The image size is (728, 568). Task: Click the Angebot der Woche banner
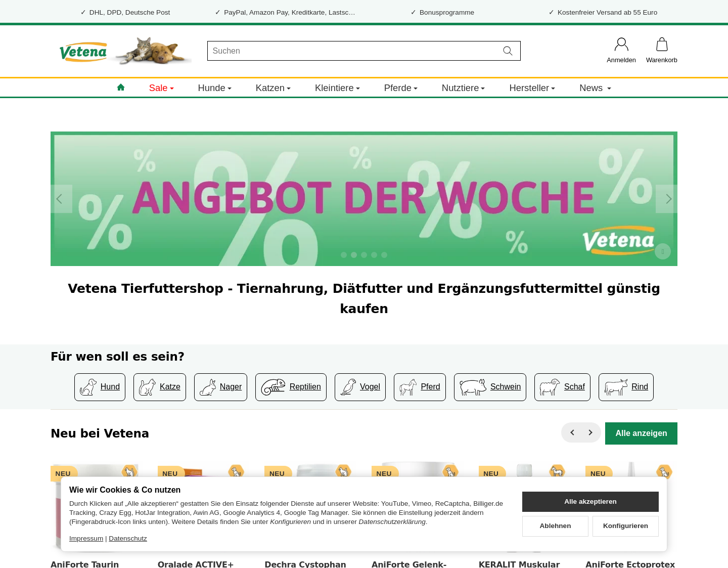point(364,199)
